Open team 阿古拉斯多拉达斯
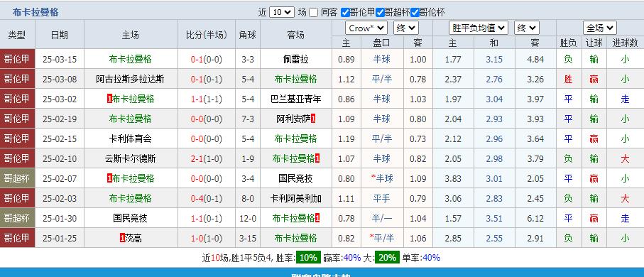644x277 pixels. click(130, 80)
